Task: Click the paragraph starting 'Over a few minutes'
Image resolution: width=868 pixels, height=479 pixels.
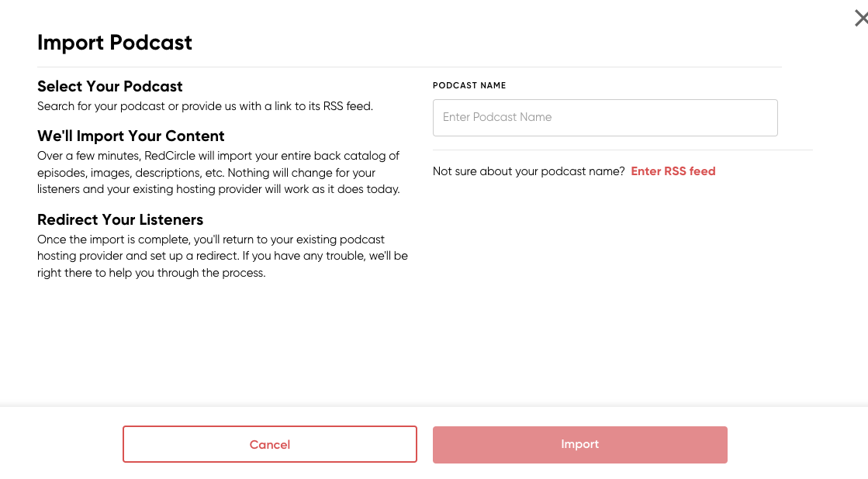Action: (219, 173)
